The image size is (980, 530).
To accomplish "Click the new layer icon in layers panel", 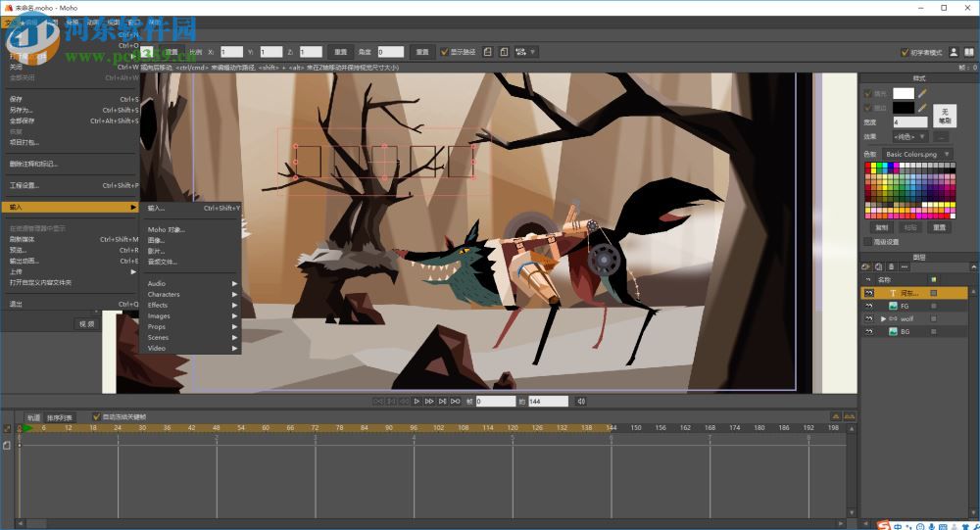I will click(x=866, y=266).
